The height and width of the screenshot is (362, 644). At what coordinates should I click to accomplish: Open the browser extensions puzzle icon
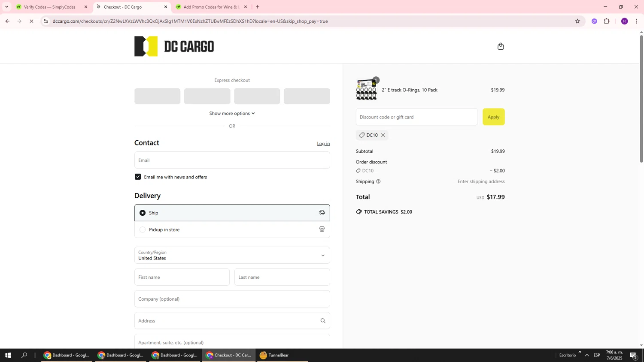click(607, 21)
